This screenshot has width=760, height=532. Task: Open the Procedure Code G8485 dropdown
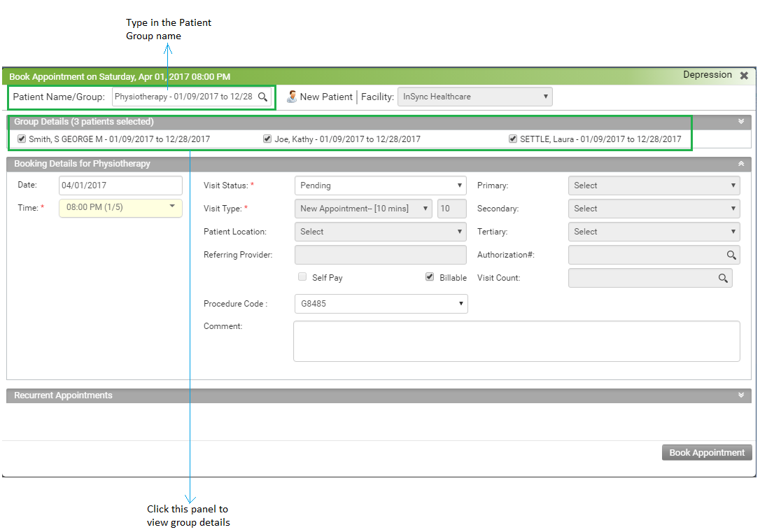(380, 304)
